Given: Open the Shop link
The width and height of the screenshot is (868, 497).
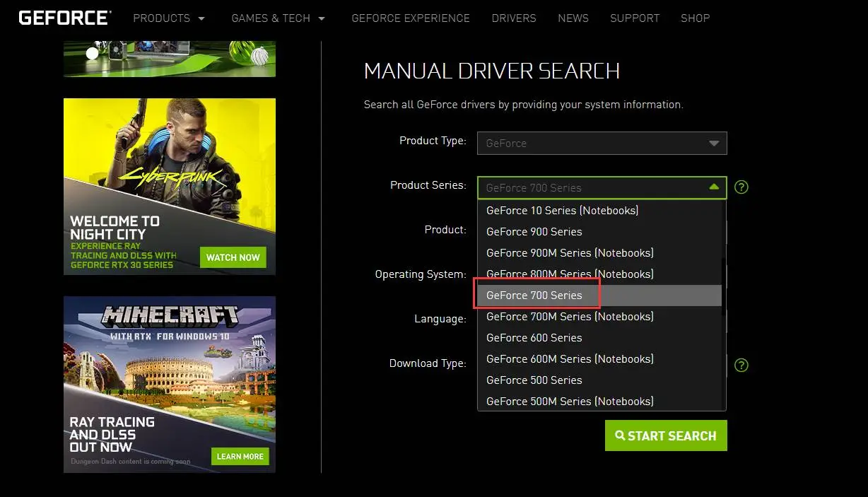Looking at the screenshot, I should click(695, 18).
